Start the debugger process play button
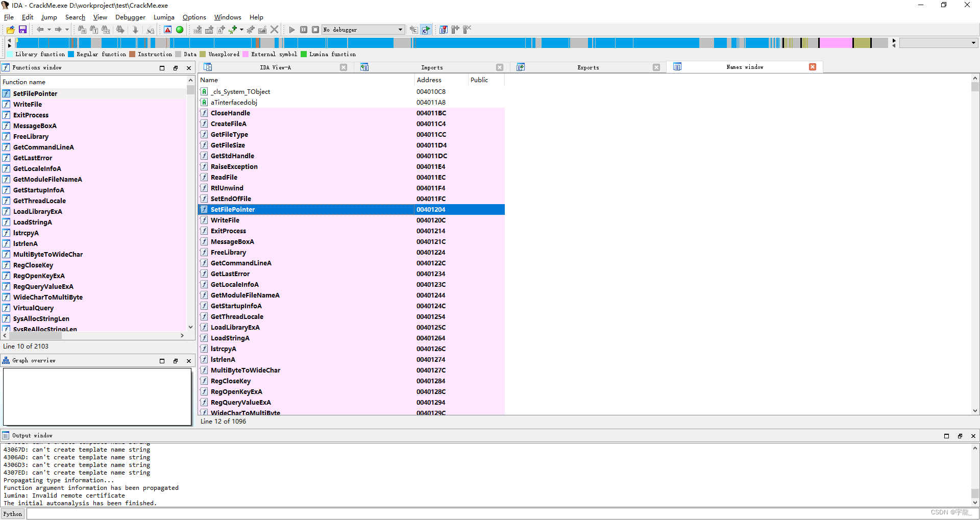This screenshot has width=980, height=520. click(292, 30)
